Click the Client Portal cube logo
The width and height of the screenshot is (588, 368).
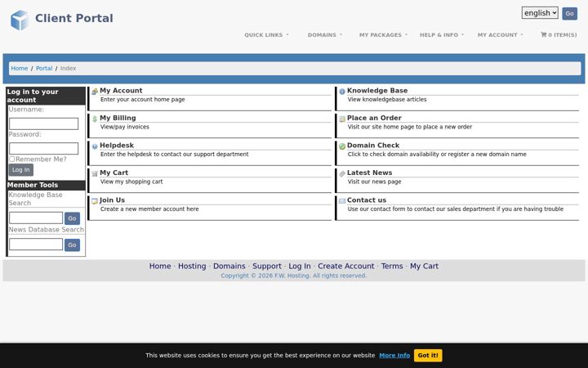pos(20,20)
